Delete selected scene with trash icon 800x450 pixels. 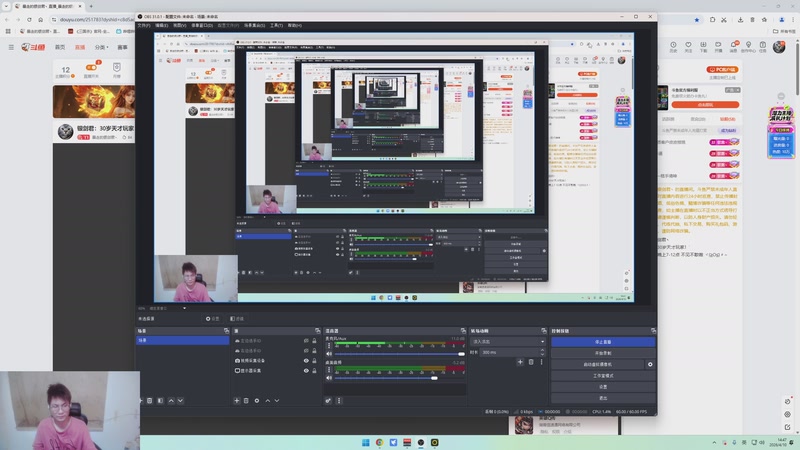tap(149, 401)
